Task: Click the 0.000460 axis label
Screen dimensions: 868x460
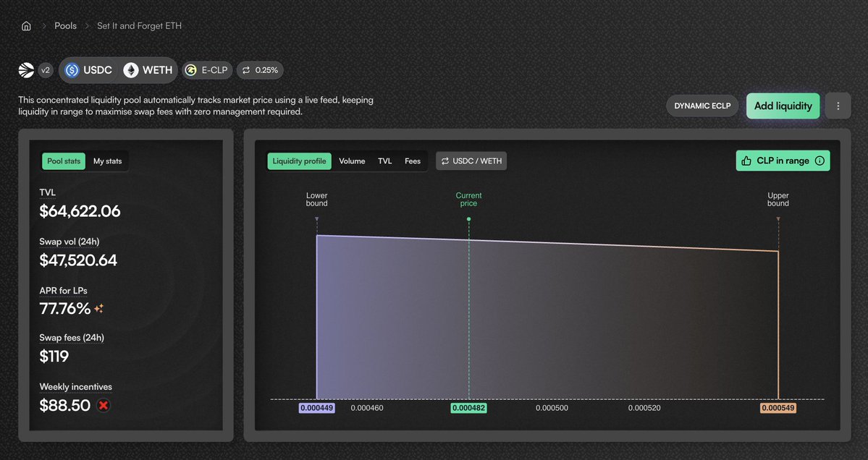Action: [367, 408]
